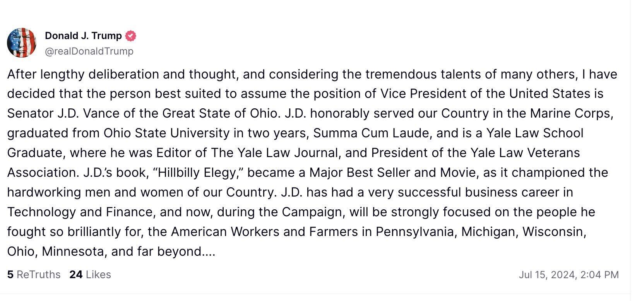Click the @realDonaldTrump handle

pyautogui.click(x=89, y=51)
